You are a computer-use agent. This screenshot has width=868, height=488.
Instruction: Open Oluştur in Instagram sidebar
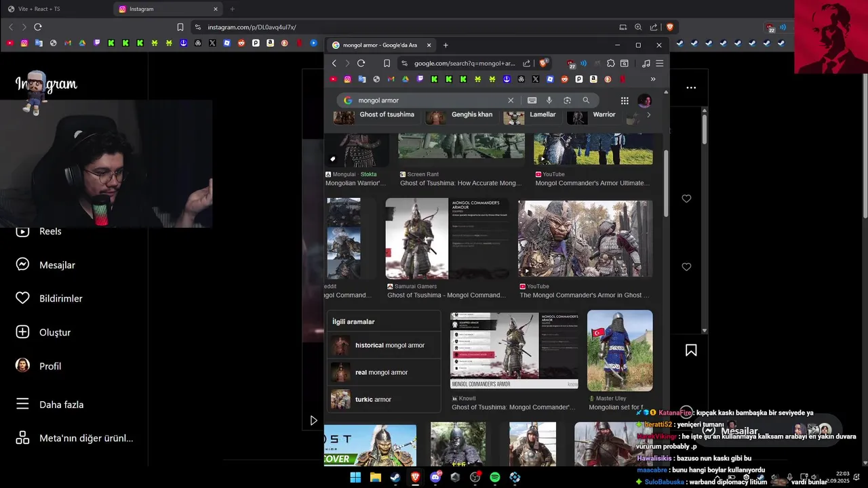point(43,332)
